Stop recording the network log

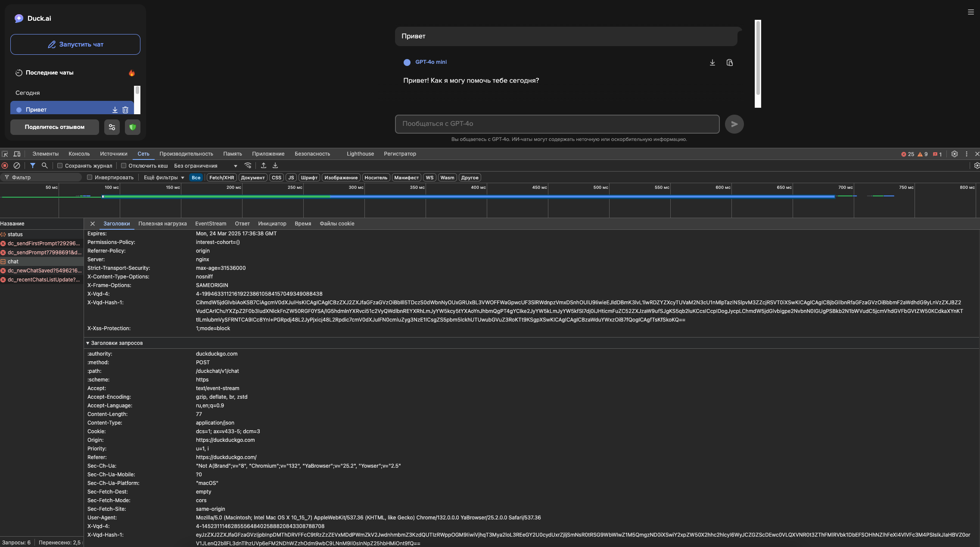coord(5,166)
